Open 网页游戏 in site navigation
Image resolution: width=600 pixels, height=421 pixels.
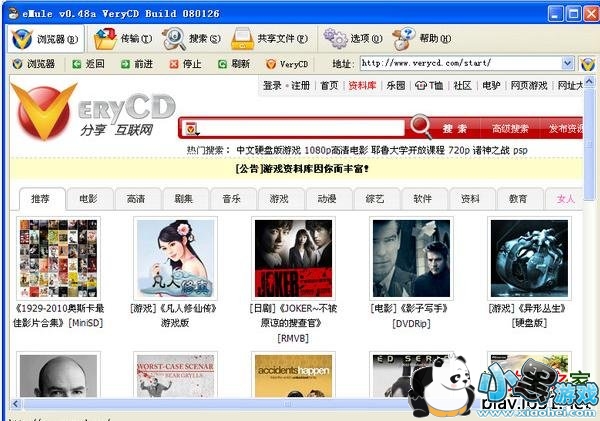[x=529, y=86]
